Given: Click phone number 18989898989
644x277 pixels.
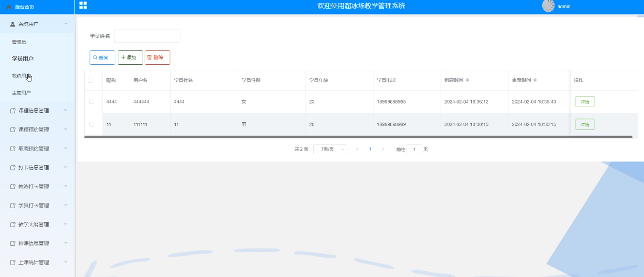Looking at the screenshot, I should (391, 124).
